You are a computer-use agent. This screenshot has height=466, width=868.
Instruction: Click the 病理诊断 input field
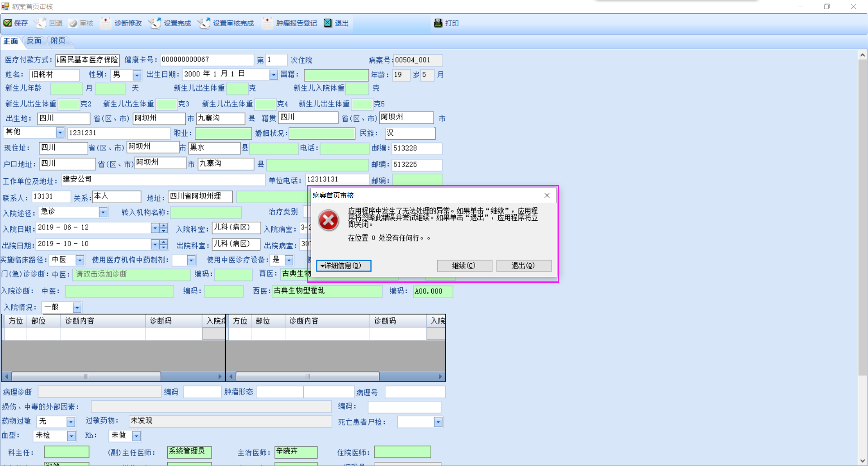pyautogui.click(x=99, y=391)
